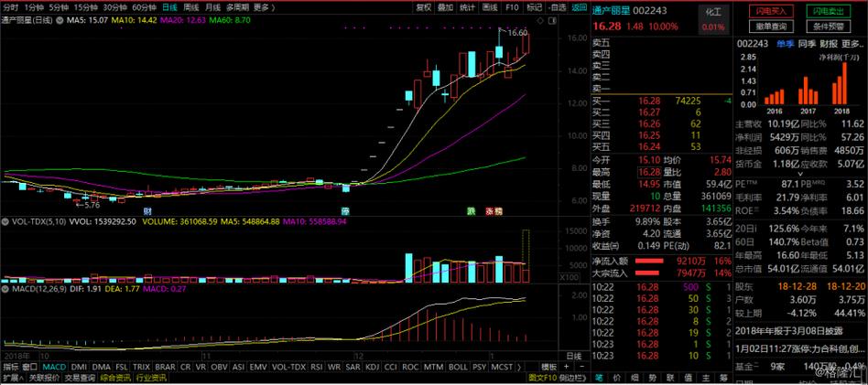Open the 复权 price adjustment menu
868x385 pixels.
pos(424,7)
